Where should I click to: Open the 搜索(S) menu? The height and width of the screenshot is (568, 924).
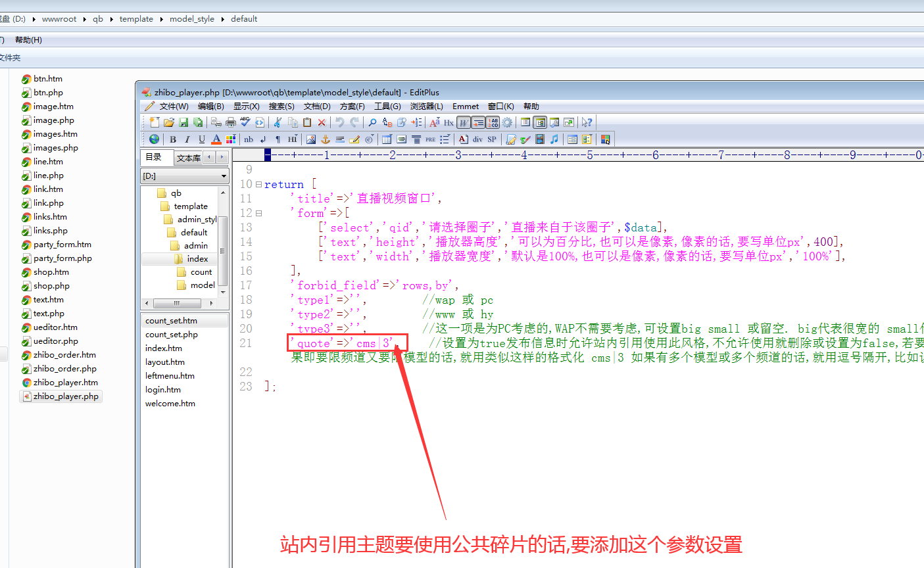tap(281, 106)
